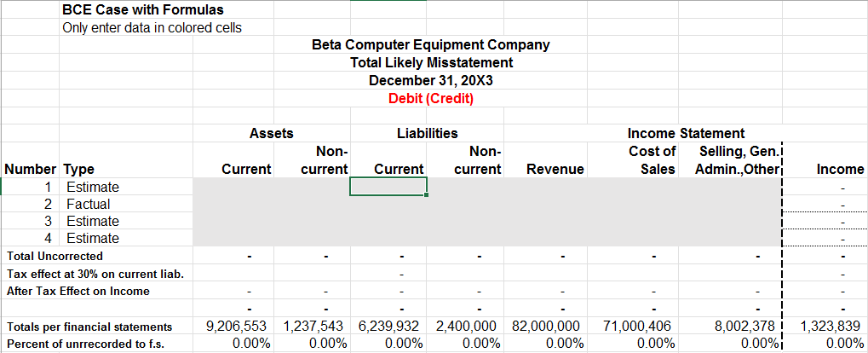Select the 'December 31, 20X3' date cell
This screenshot has width=868, height=353.
coord(431,81)
